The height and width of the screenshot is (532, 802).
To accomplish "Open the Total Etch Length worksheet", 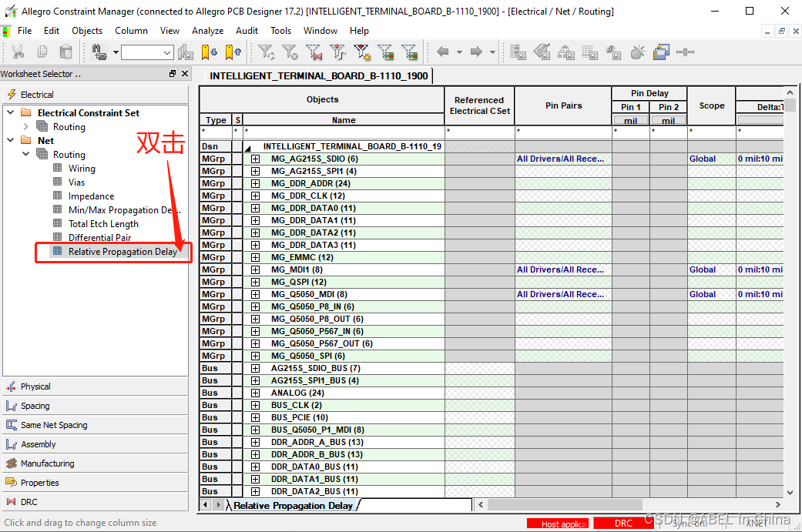I will pos(103,224).
